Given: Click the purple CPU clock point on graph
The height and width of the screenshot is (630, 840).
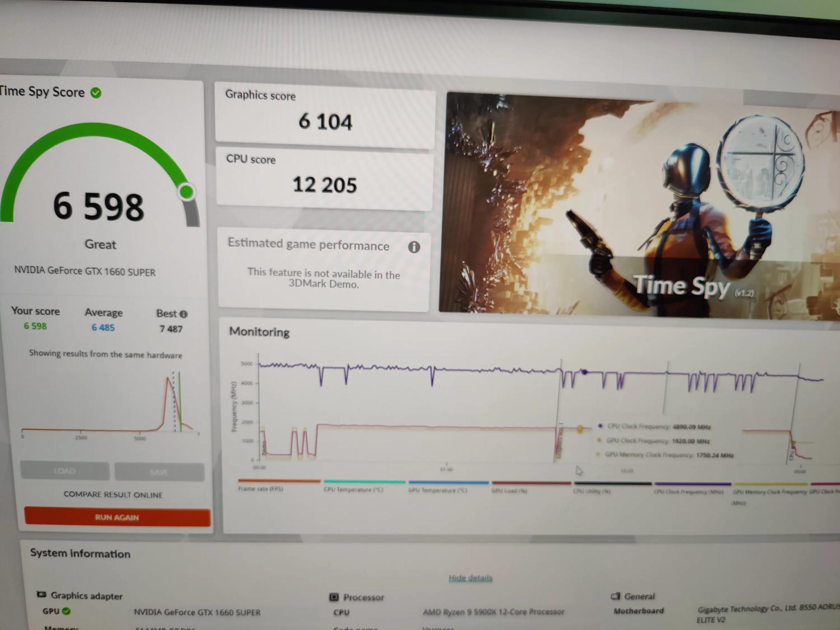Looking at the screenshot, I should (x=584, y=372).
